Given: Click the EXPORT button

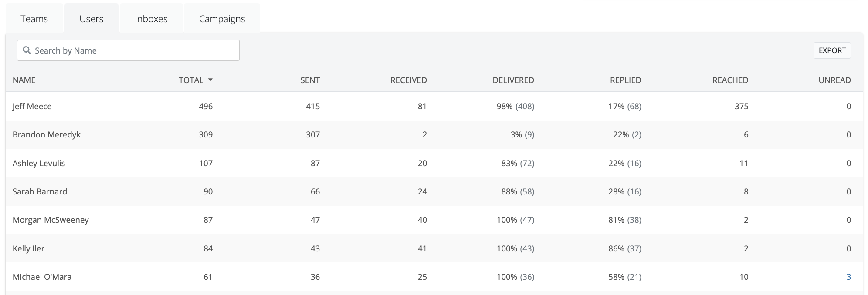Looking at the screenshot, I should (832, 50).
